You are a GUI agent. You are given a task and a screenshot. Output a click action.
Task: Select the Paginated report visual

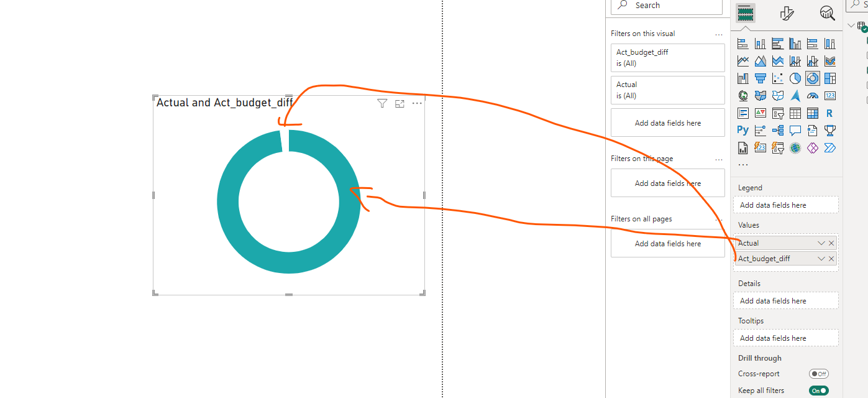pos(742,148)
